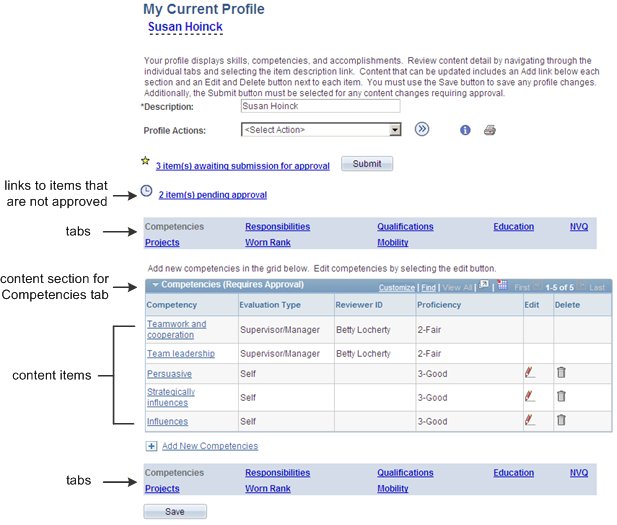Open the Team leadership competency link
Viewport: 617px width, 525px height.
[181, 353]
